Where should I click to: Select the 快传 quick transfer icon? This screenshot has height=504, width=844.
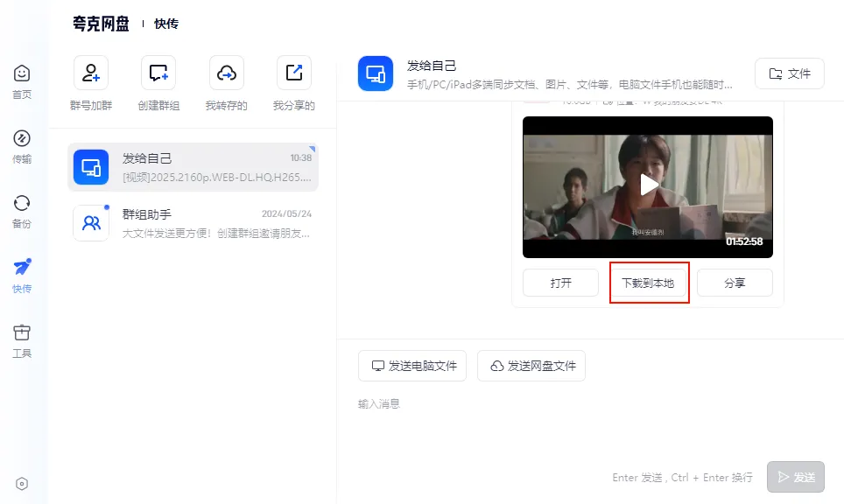coord(22,268)
